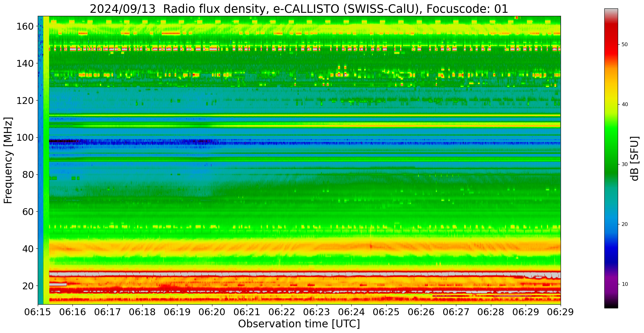Click the 06:23 time tick label
644x333 pixels.
[x=317, y=312]
